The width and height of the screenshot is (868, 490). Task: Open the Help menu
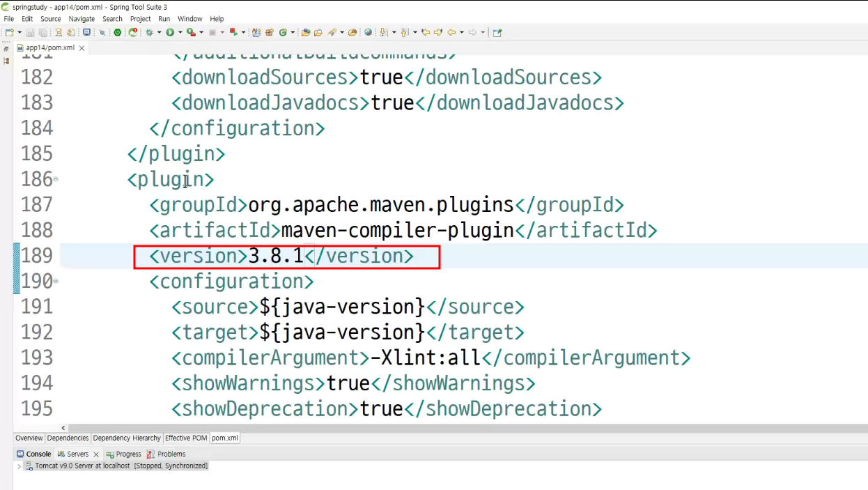(217, 19)
